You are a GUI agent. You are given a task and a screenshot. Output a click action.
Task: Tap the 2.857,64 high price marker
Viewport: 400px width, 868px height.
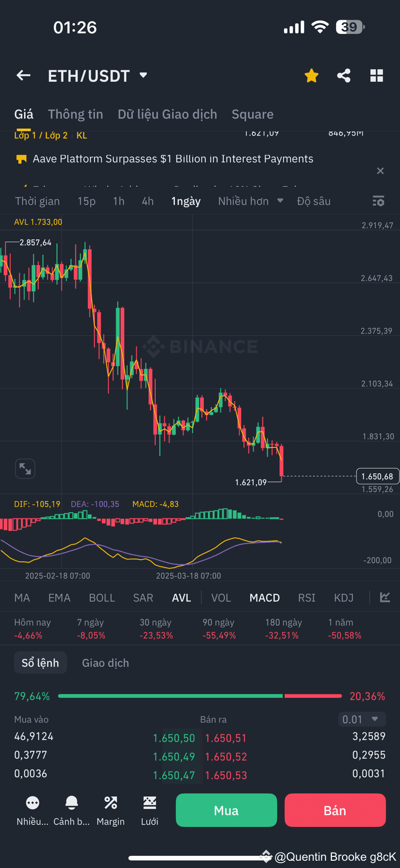pos(35,242)
